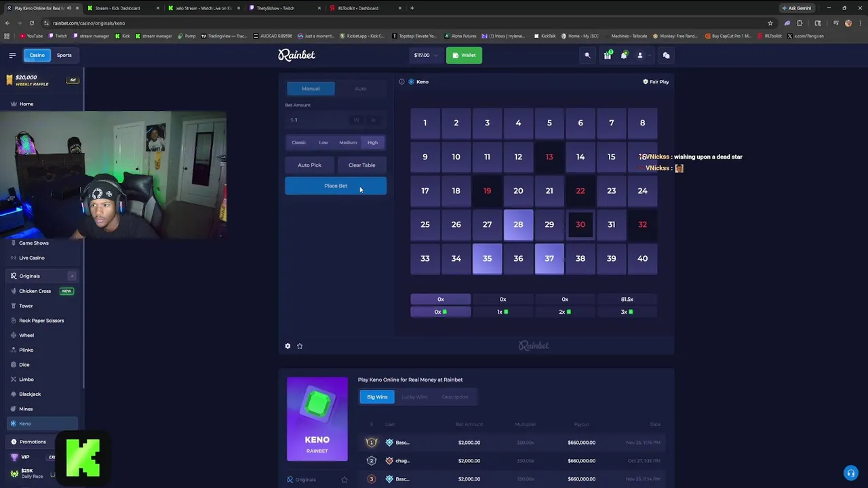Reload the page in browser
The width and height of the screenshot is (868, 488).
pyautogui.click(x=31, y=23)
